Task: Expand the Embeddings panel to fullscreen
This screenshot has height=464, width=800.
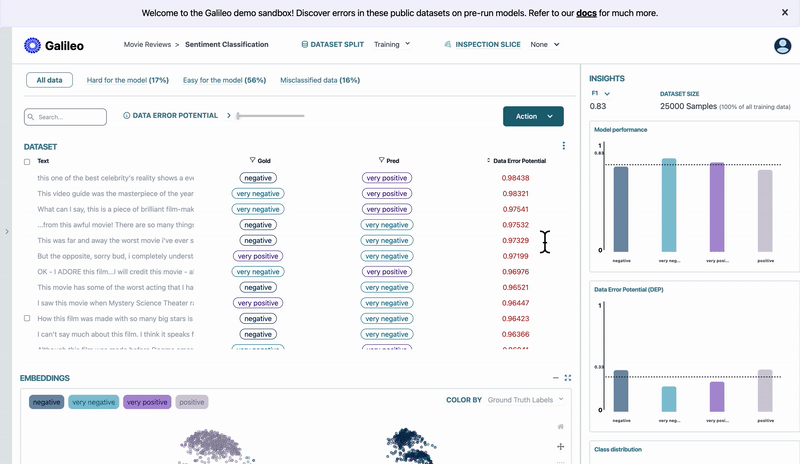Action: pos(568,378)
